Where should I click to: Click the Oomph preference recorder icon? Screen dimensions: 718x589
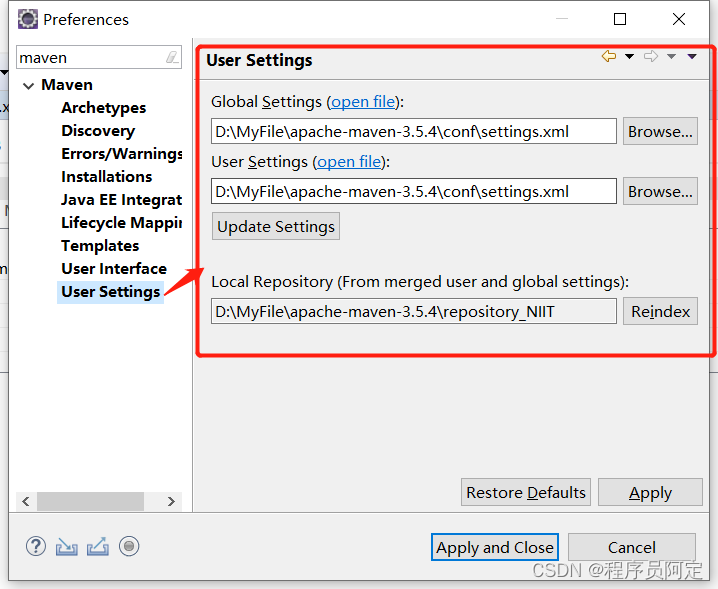(129, 546)
